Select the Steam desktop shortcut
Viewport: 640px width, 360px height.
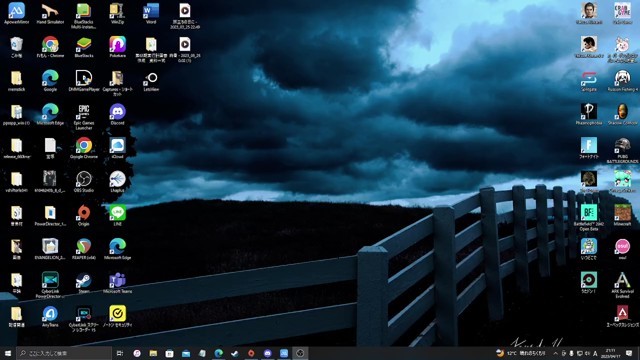(84, 282)
